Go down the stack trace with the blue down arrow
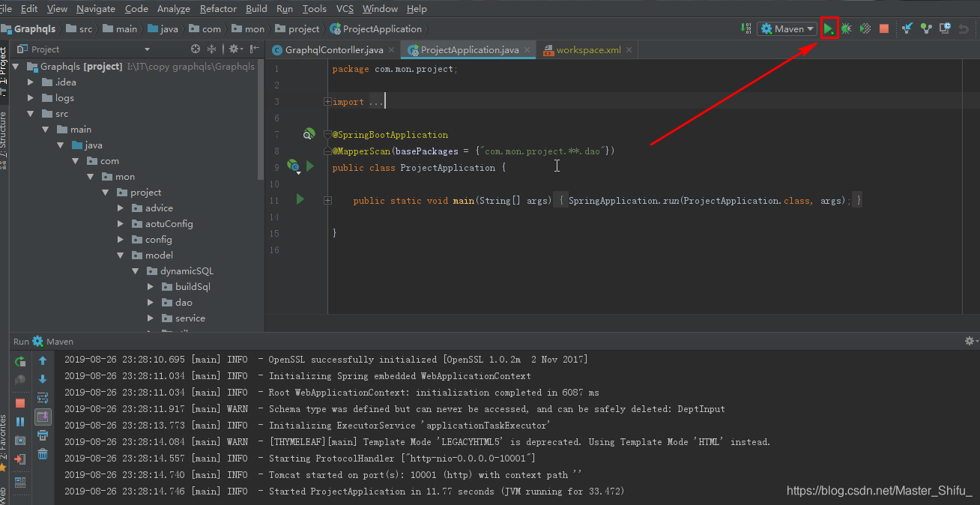 [x=43, y=380]
